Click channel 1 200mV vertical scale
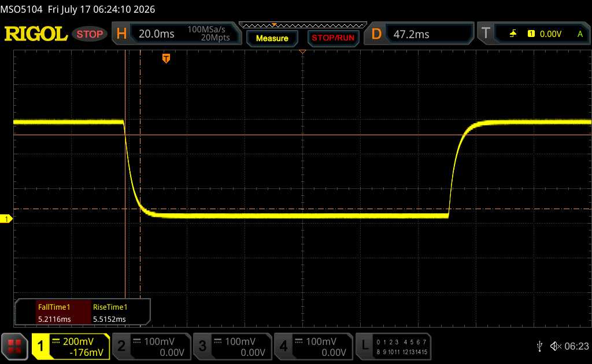The width and height of the screenshot is (592, 364). pyautogui.click(x=78, y=341)
